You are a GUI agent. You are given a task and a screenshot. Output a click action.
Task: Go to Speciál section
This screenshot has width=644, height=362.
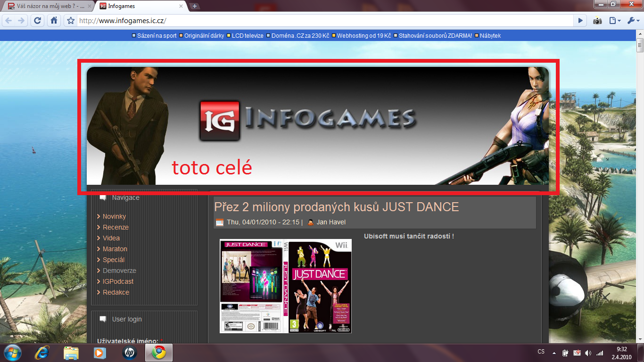114,260
